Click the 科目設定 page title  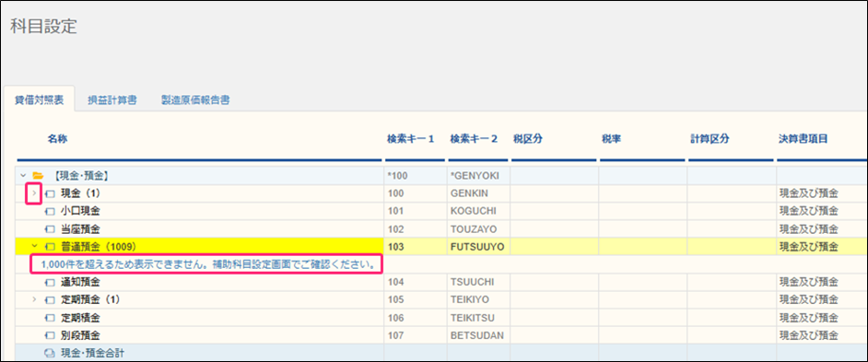tap(43, 27)
